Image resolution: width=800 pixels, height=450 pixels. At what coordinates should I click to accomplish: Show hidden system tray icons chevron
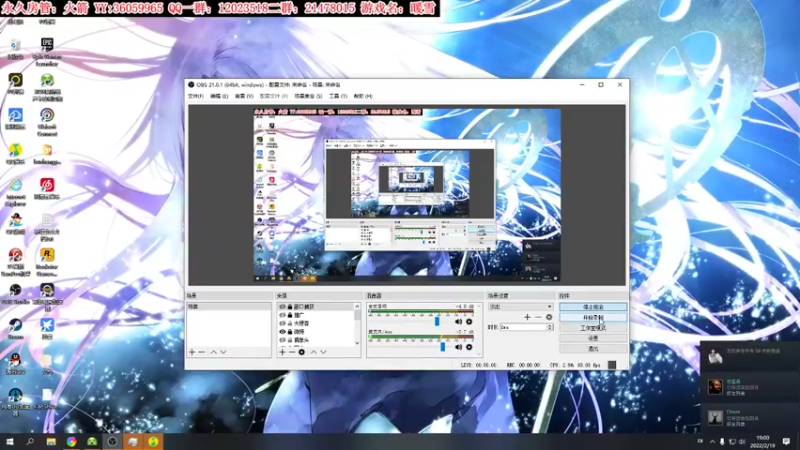712,442
